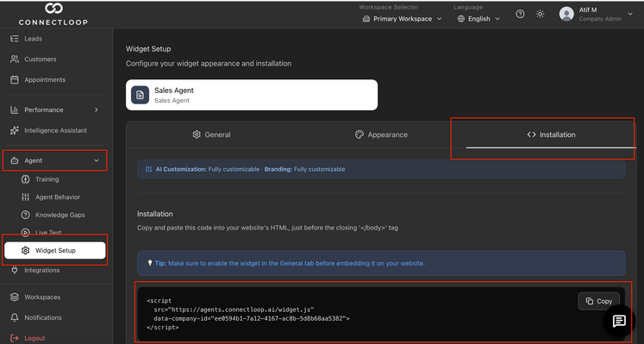Select Widget Setup in sidebar
The height and width of the screenshot is (344, 644).
tap(55, 250)
